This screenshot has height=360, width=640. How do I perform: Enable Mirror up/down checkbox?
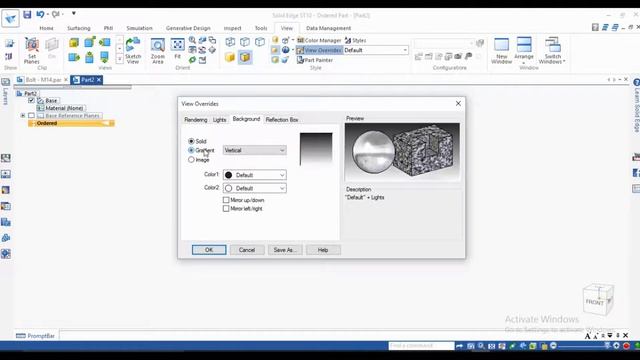point(226,200)
